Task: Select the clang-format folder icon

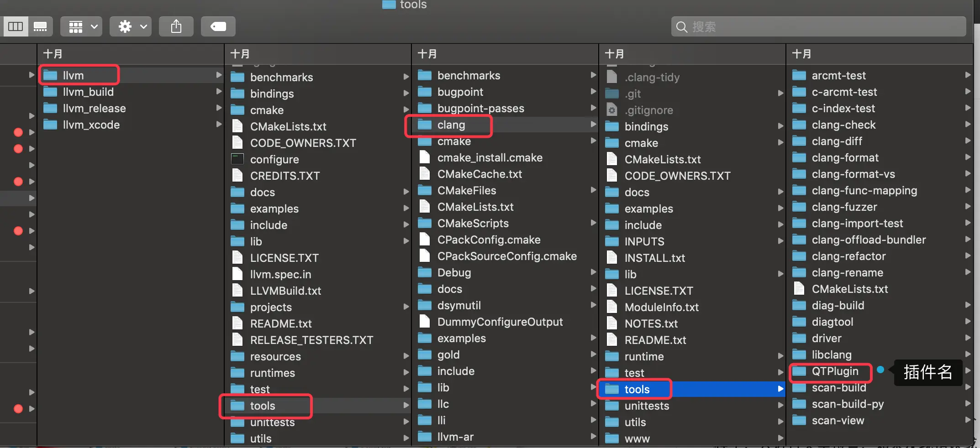Action: tap(799, 157)
